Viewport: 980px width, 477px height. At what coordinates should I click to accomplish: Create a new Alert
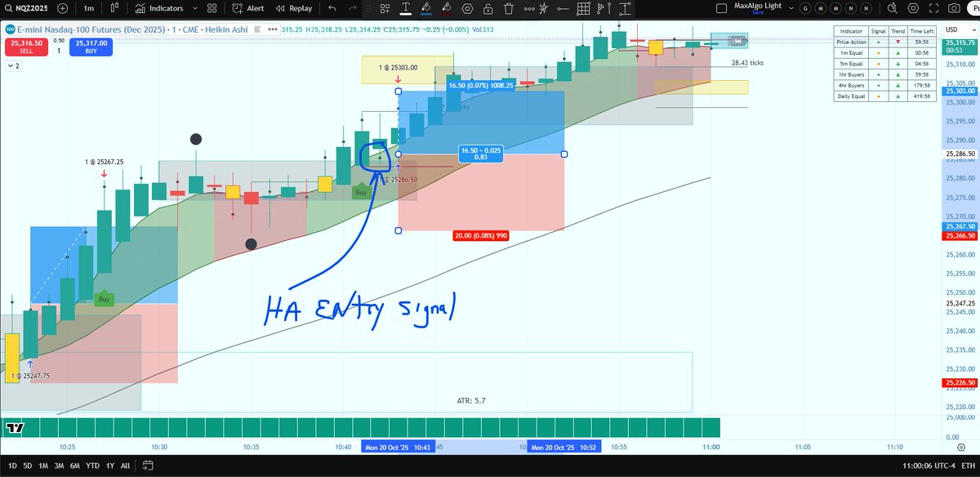(249, 8)
